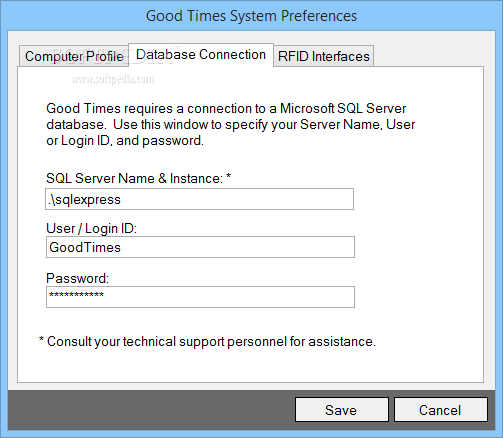Click into the Password field
This screenshot has width=503, height=438.
click(x=200, y=297)
